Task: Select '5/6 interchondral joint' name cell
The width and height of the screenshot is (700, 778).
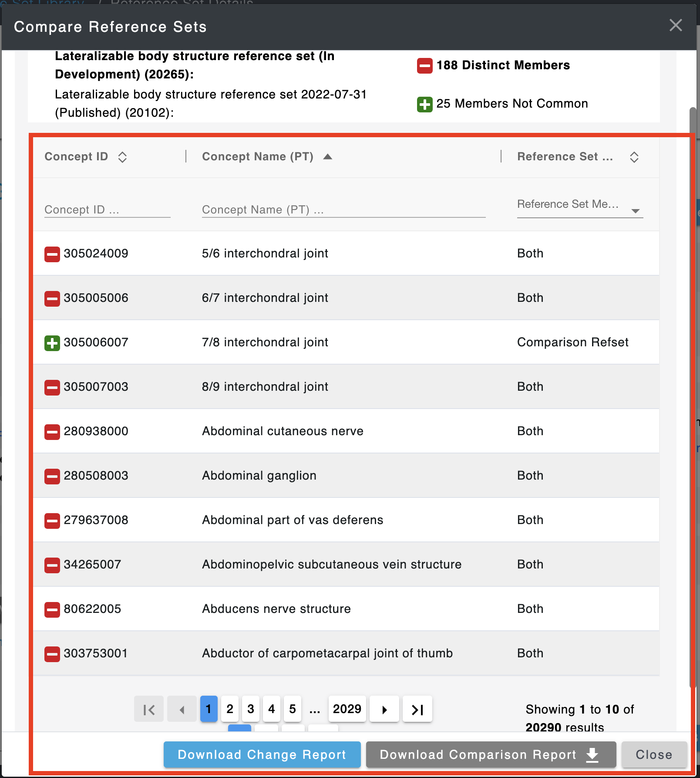Action: [x=265, y=254]
